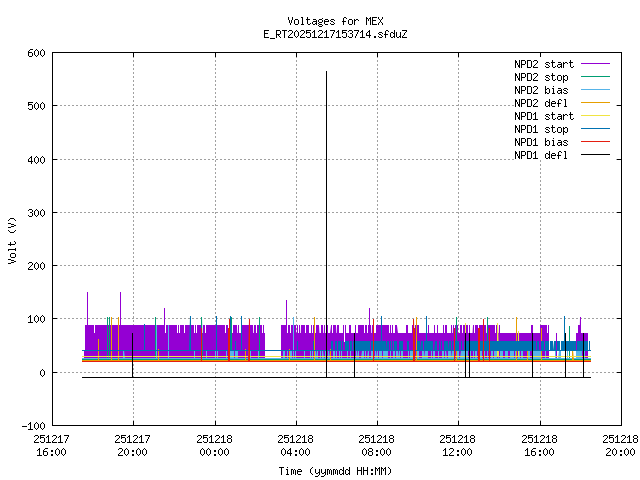The image size is (640, 480).
Task: Click the NPD2 bias legend label
Action: click(x=541, y=90)
